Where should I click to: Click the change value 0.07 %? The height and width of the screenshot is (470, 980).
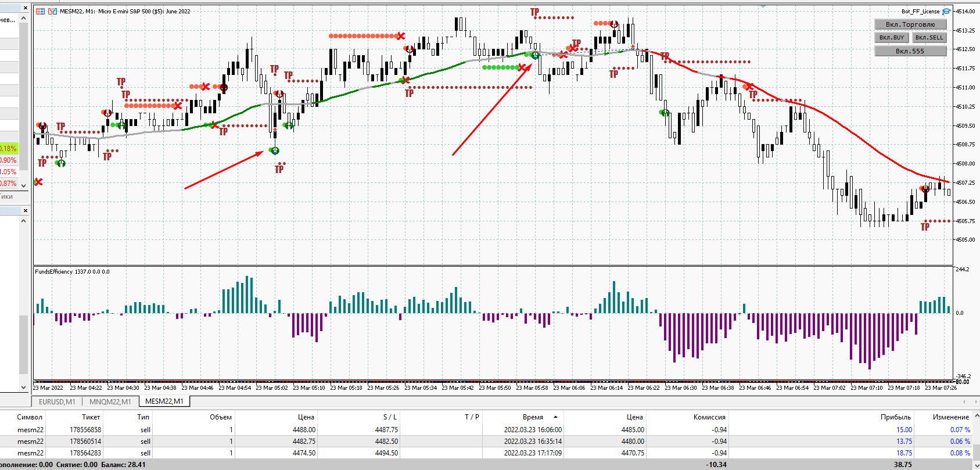coord(960,430)
